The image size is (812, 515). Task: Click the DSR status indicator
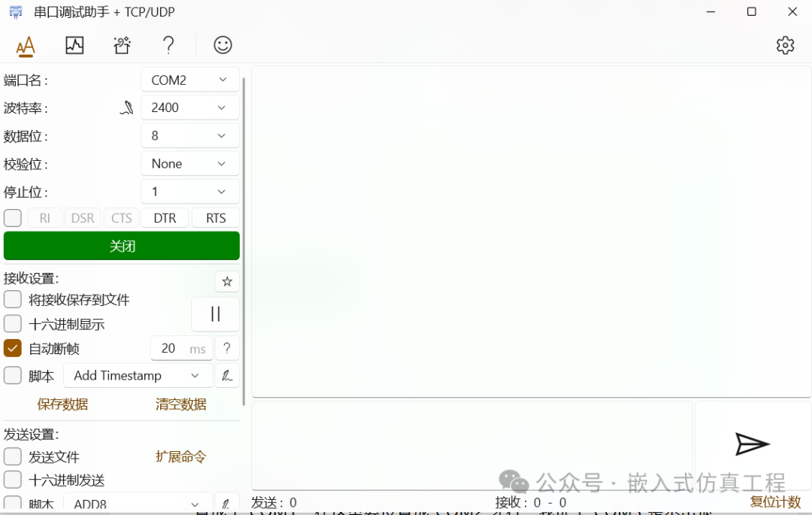(83, 218)
